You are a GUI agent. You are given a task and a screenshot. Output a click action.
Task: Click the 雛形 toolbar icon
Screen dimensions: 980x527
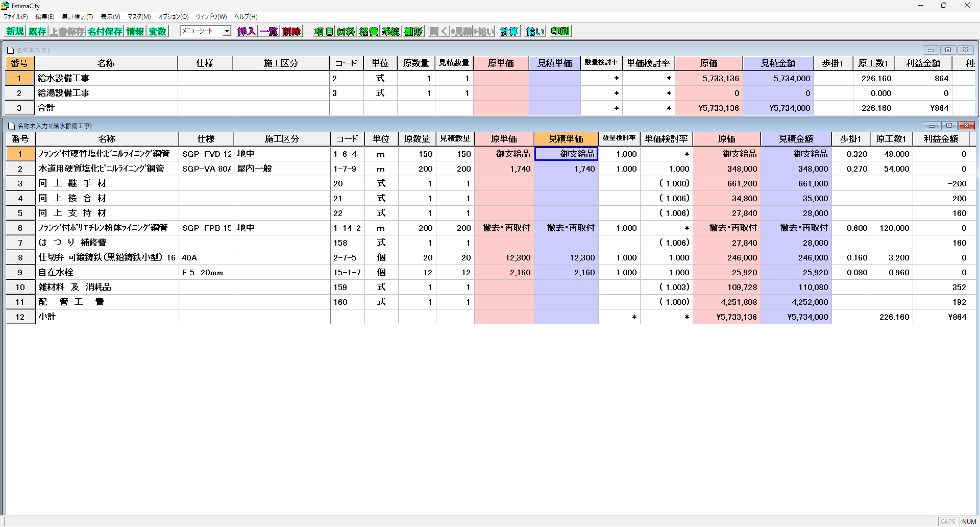(413, 31)
